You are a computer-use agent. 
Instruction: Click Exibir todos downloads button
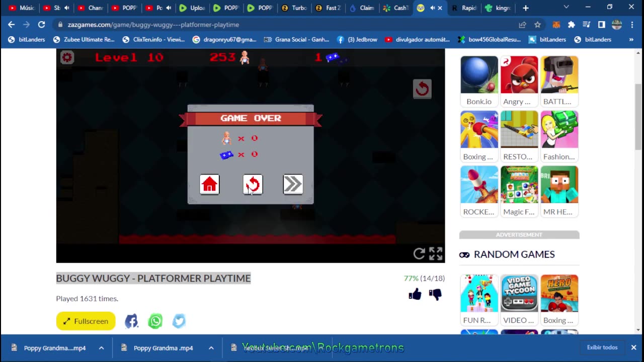602,347
